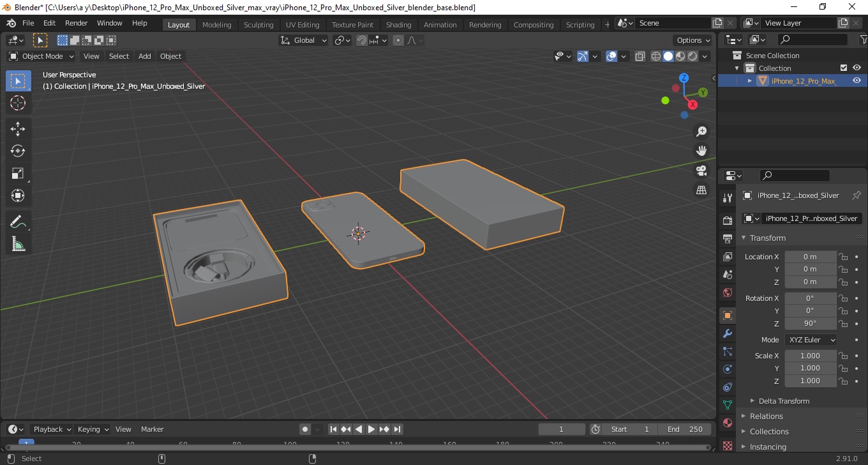868x465 pixels.
Task: Select the Scale tool
Action: click(18, 173)
